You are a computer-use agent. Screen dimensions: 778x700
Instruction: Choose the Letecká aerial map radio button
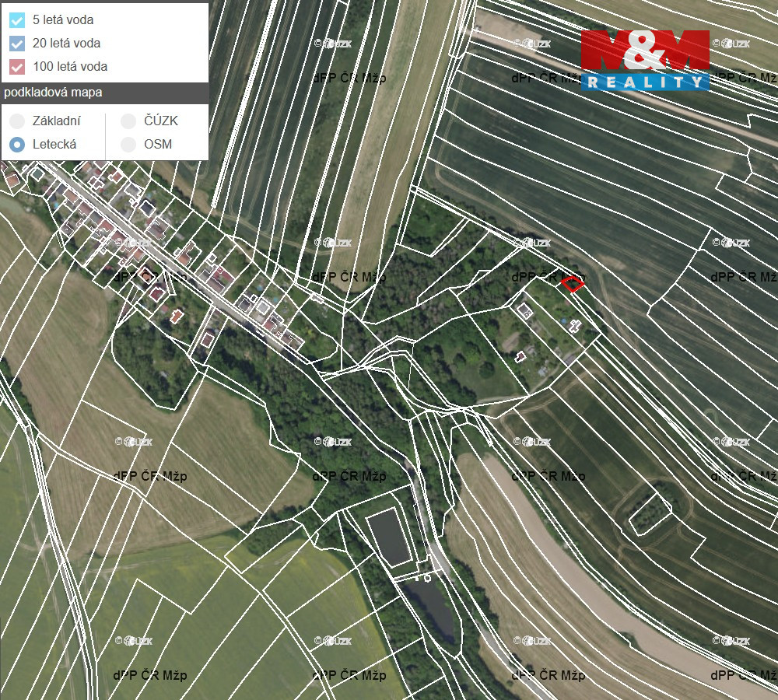tap(17, 145)
